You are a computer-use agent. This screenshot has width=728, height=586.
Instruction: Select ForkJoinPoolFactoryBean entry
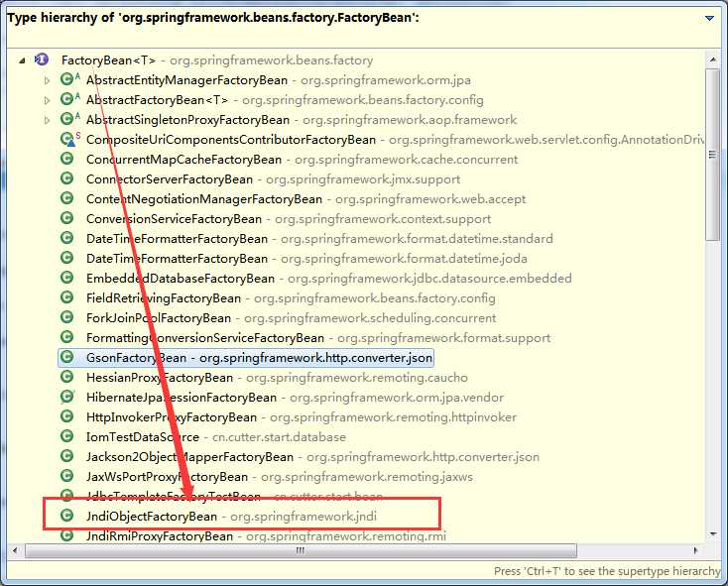[x=292, y=318]
